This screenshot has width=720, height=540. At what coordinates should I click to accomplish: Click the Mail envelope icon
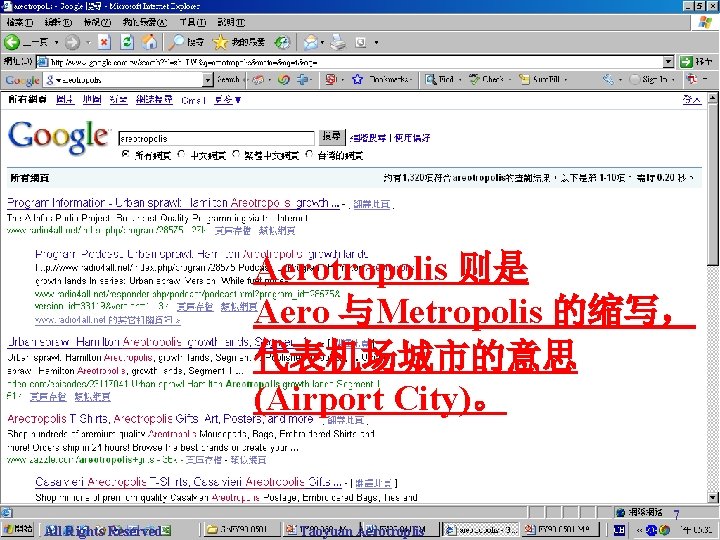(311, 42)
